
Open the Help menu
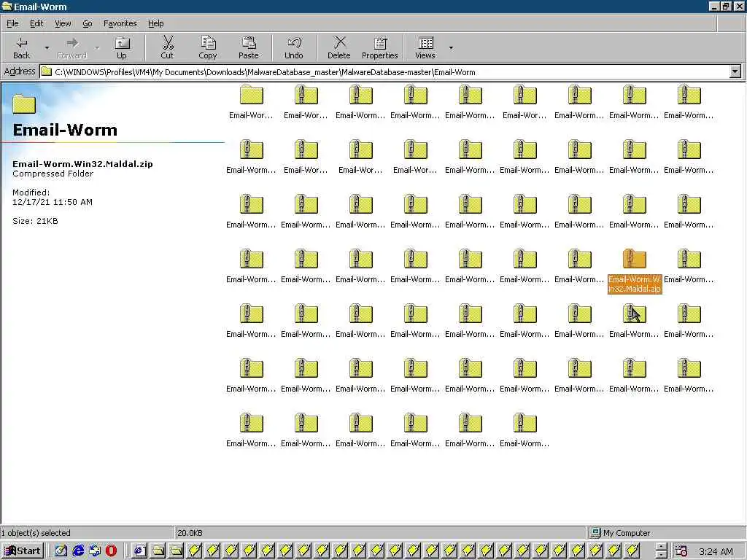[155, 23]
